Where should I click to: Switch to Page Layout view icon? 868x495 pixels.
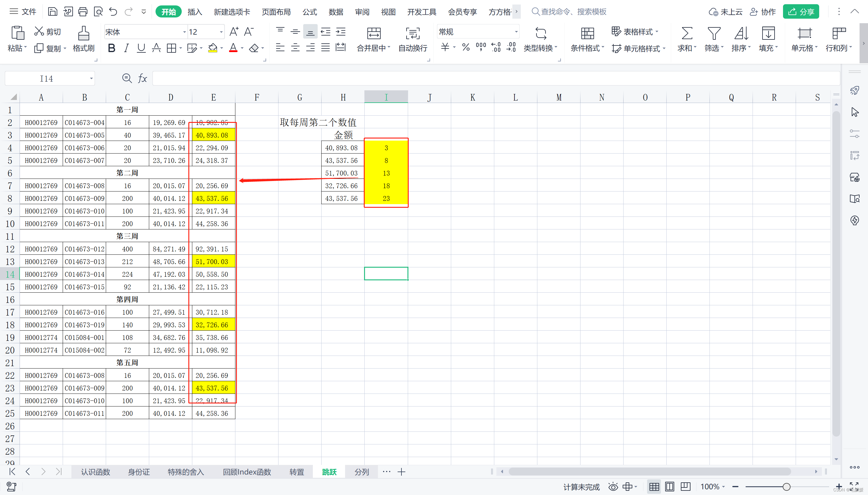click(670, 487)
